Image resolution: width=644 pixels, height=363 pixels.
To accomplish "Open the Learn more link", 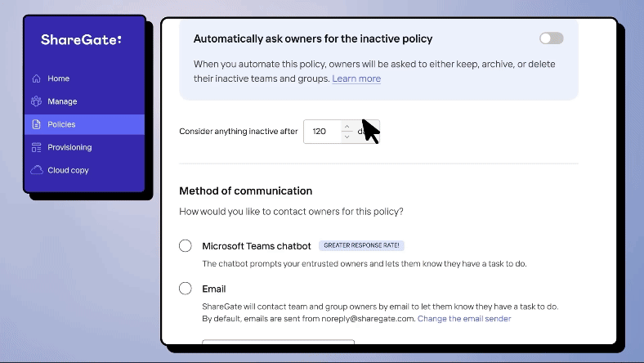I will pyautogui.click(x=356, y=78).
